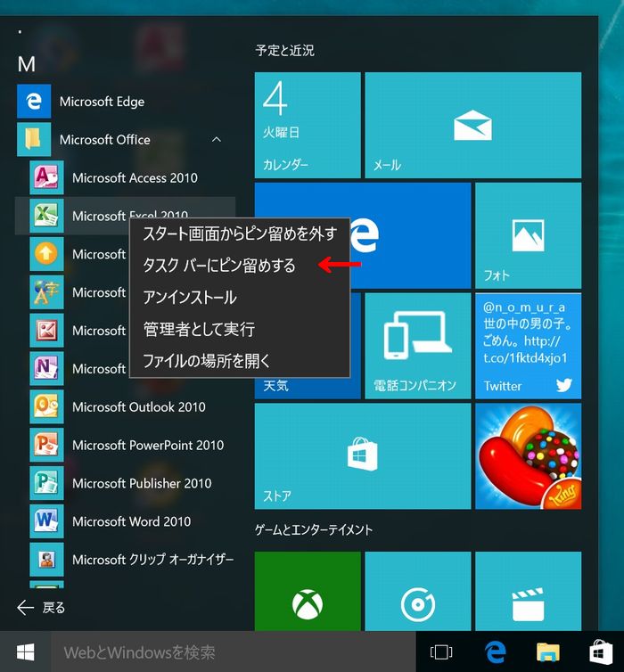Open the Mail tile
The width and height of the screenshot is (624, 672).
[x=473, y=125]
